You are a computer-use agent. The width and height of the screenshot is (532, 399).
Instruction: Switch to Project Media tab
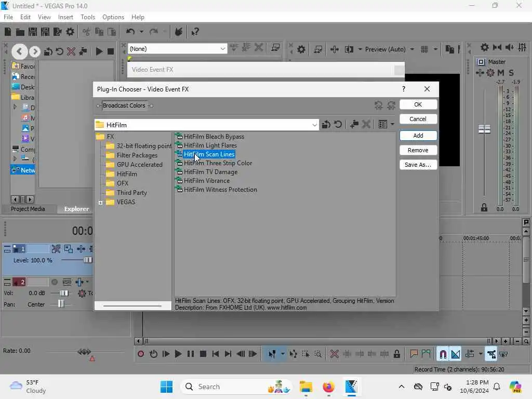coord(28,209)
